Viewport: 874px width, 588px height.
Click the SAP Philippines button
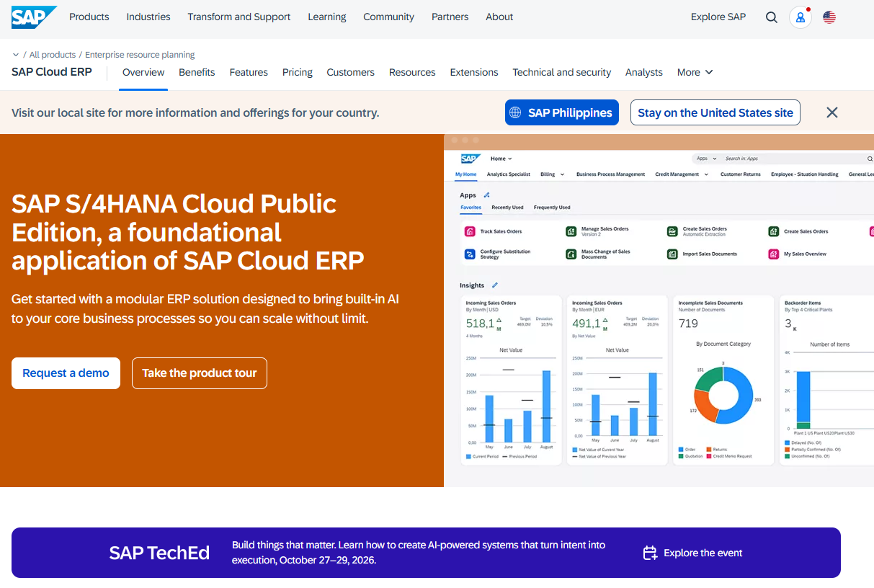562,112
